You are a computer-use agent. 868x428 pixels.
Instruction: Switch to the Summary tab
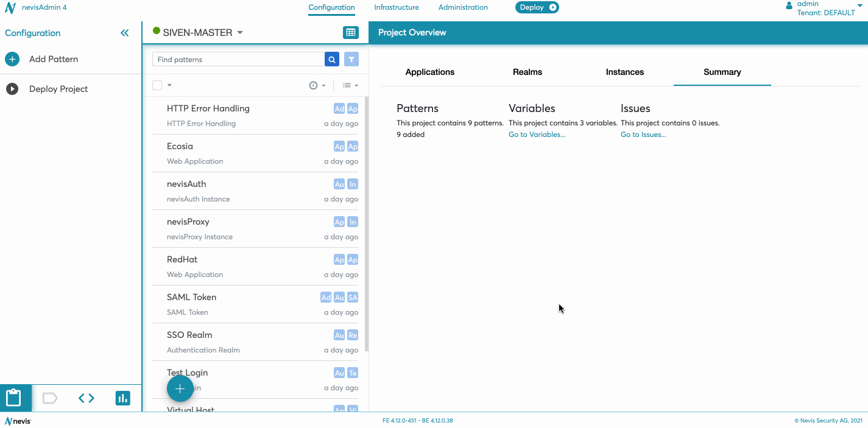(722, 72)
